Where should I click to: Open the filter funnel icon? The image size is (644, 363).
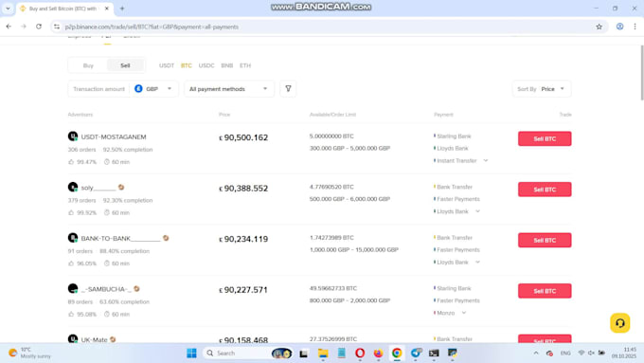click(x=288, y=89)
